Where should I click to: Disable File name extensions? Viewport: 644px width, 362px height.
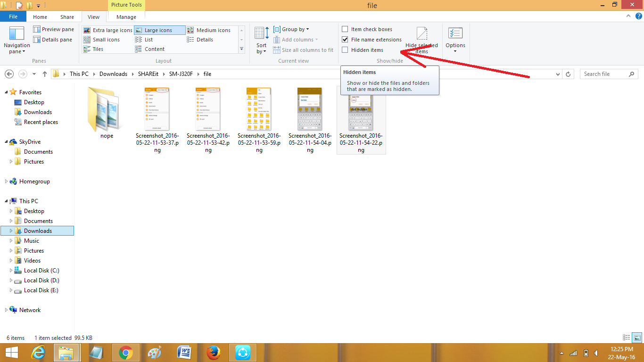click(x=345, y=39)
